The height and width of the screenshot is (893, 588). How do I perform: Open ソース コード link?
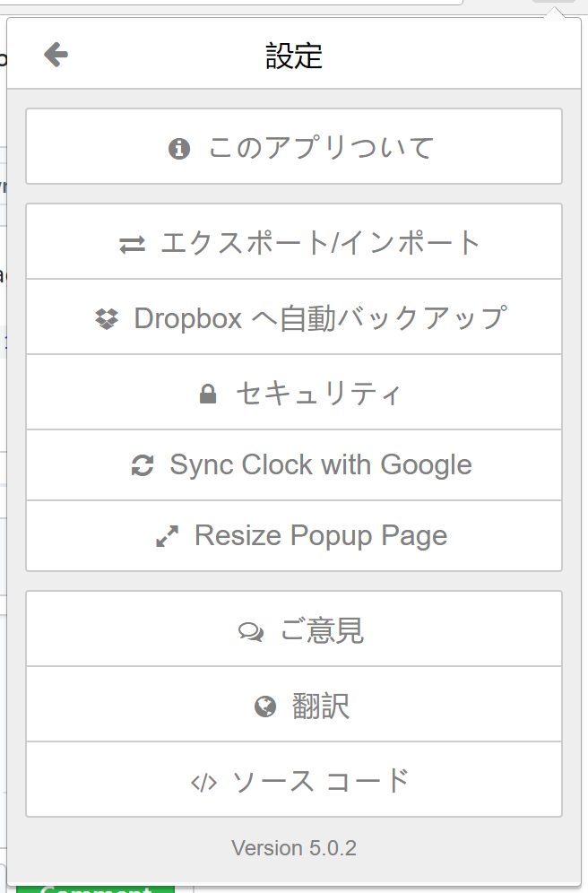pyautogui.click(x=320, y=780)
